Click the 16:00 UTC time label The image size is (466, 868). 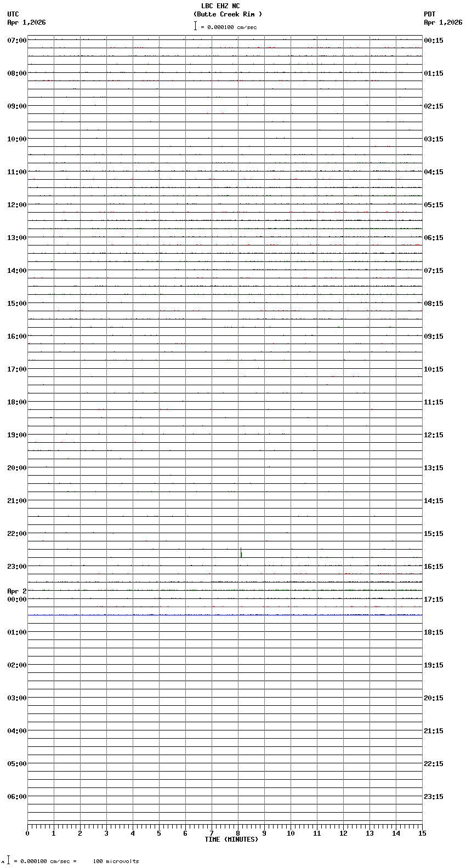pos(17,336)
